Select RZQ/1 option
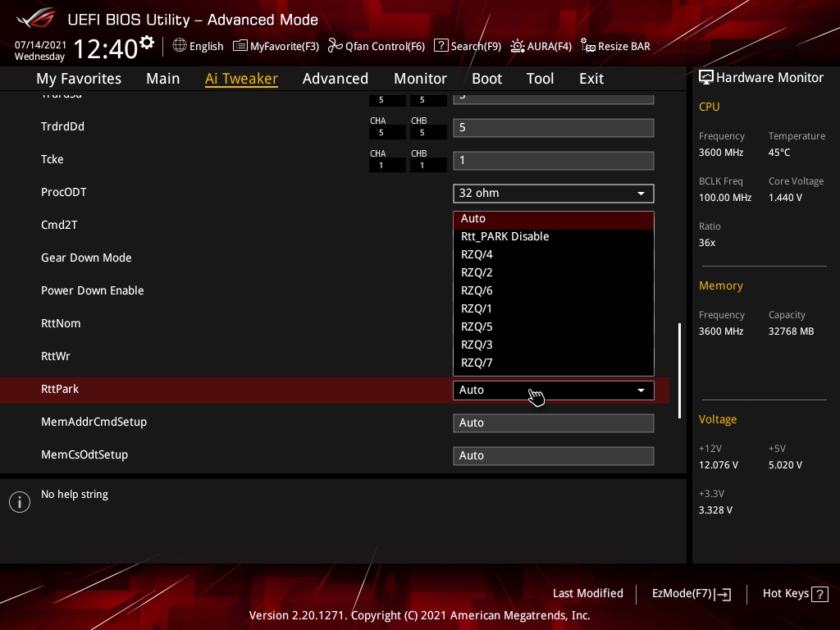This screenshot has width=840, height=630. click(554, 308)
